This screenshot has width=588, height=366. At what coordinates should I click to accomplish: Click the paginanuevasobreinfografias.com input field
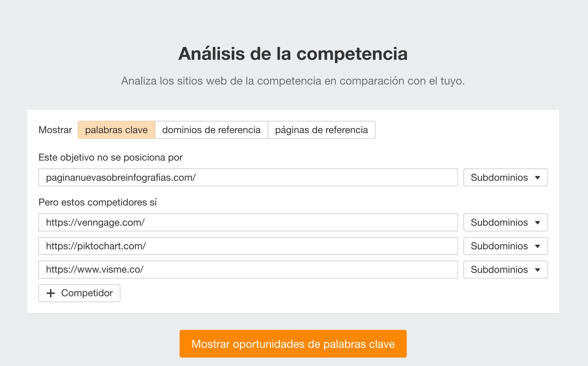click(x=248, y=178)
